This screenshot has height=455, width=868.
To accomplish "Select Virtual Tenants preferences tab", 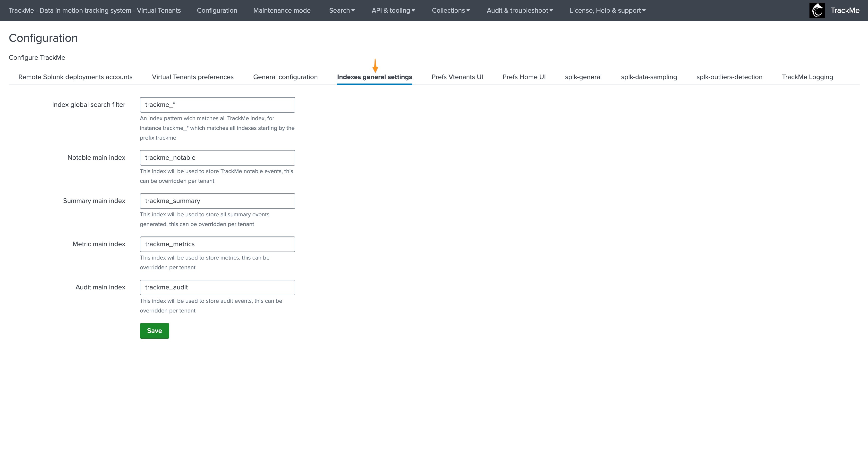I will tap(192, 77).
